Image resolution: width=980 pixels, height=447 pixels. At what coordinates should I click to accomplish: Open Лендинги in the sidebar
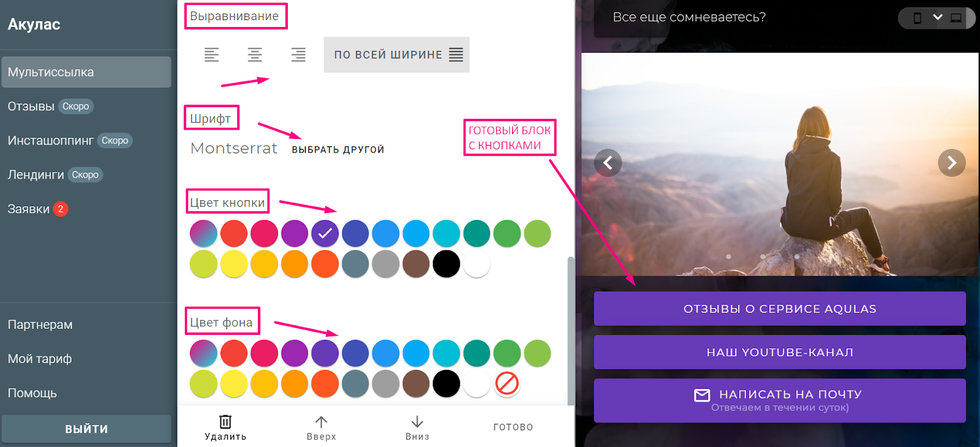[36, 175]
